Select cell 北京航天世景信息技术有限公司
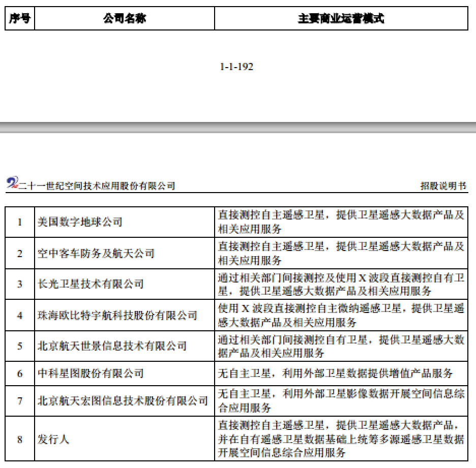 (125, 346)
